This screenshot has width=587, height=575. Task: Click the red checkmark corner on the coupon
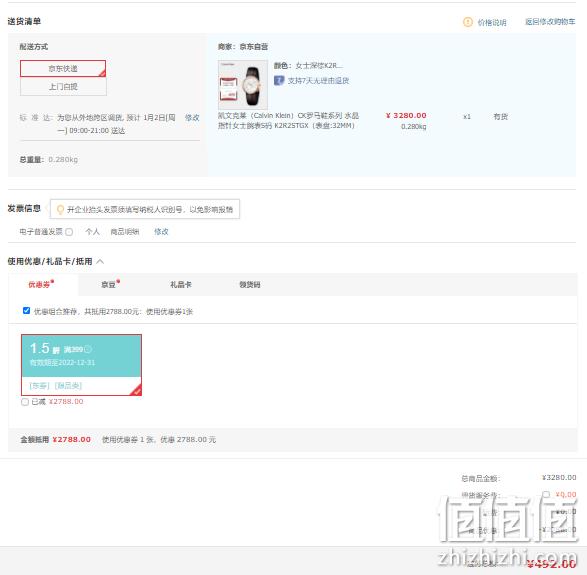point(137,390)
